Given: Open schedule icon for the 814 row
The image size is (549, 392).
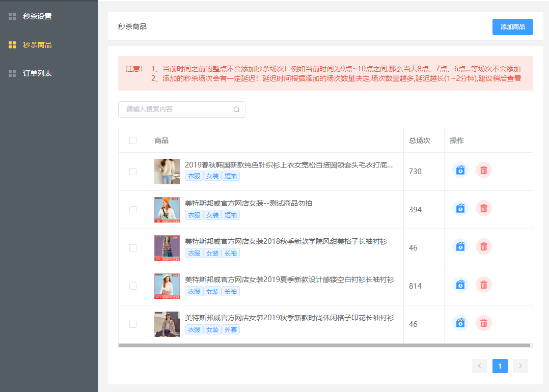Looking at the screenshot, I should pyautogui.click(x=460, y=285).
